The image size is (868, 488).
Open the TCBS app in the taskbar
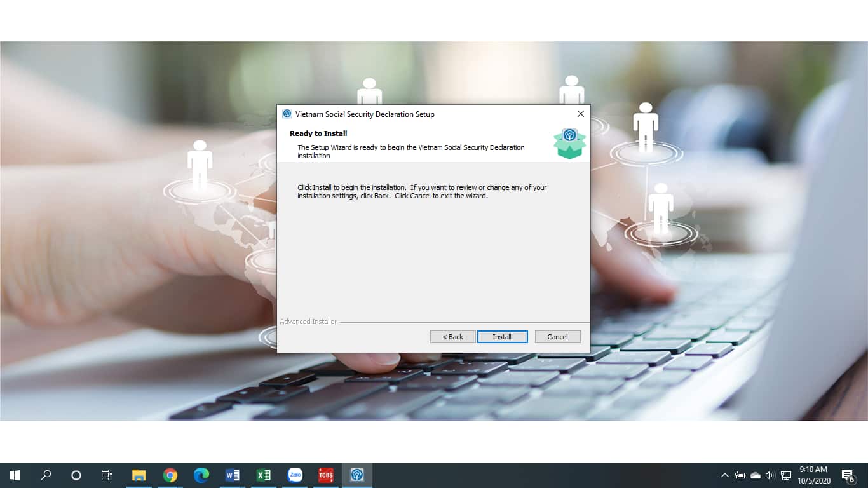(326, 475)
